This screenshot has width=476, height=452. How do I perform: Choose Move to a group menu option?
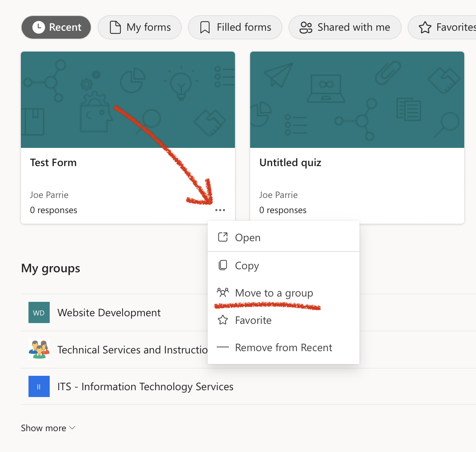click(x=274, y=293)
